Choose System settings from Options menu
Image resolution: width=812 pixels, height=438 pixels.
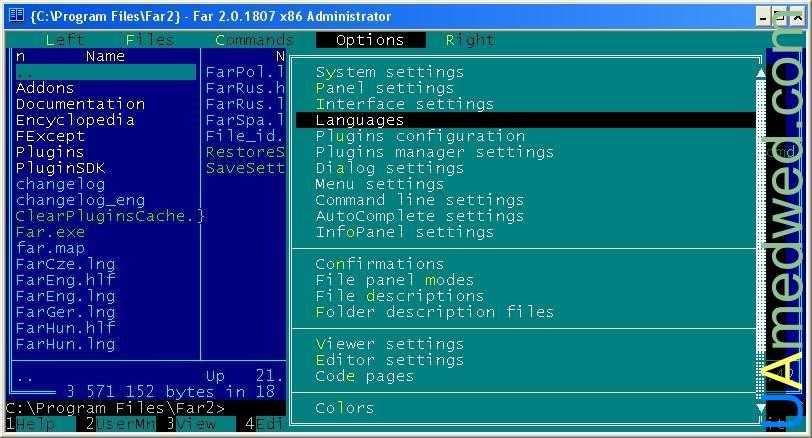pyautogui.click(x=390, y=72)
